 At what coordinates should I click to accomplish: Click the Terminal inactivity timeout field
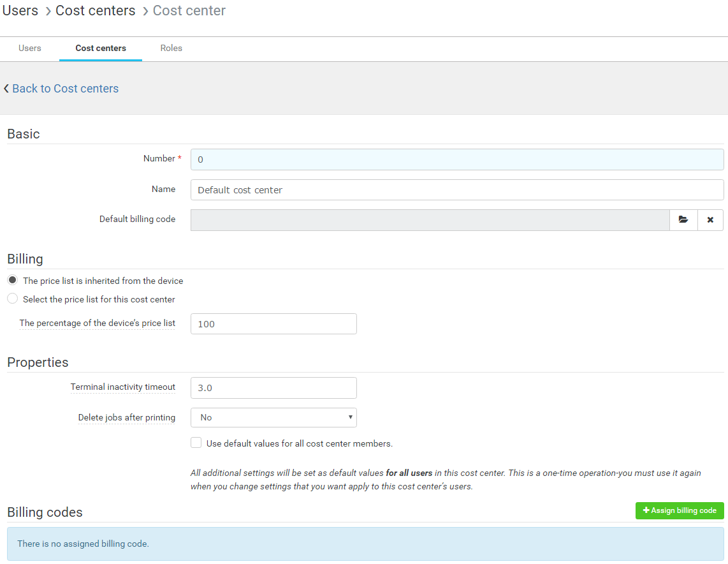tap(273, 388)
